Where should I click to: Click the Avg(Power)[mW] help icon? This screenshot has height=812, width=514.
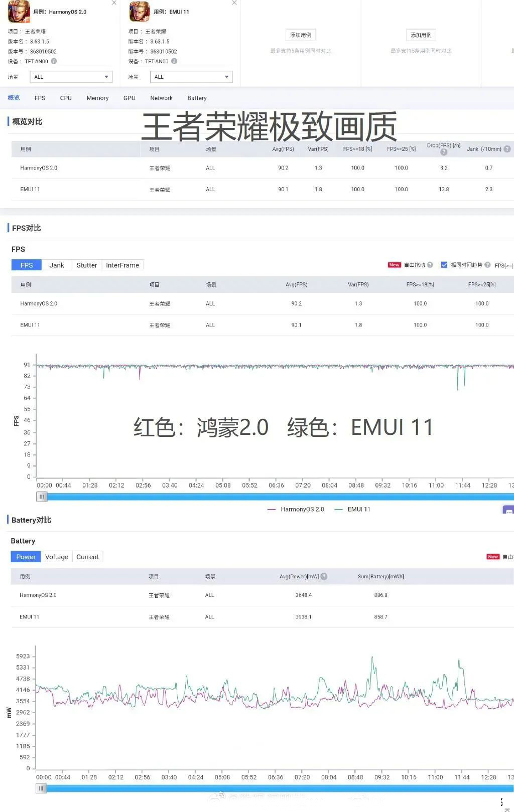[324, 576]
